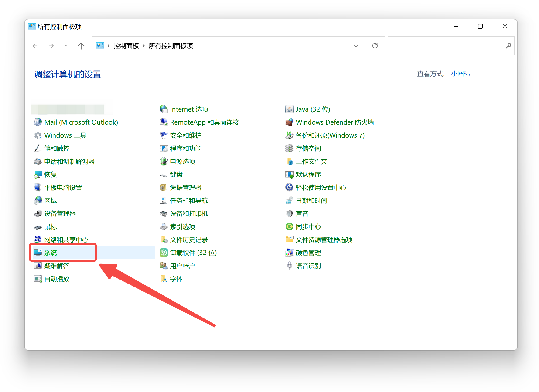Click the window title bar control panel icon
This screenshot has width=539, height=392.
32,26
